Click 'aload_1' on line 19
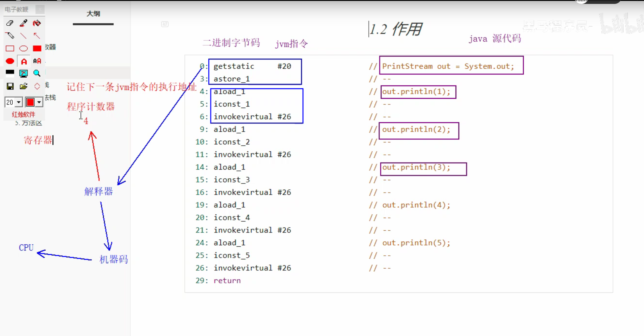This screenshot has height=336, width=644. (229, 205)
